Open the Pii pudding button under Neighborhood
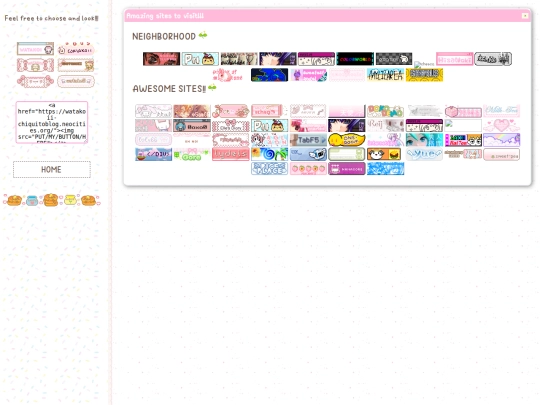The height and width of the screenshot is (405, 540). [x=200, y=59]
